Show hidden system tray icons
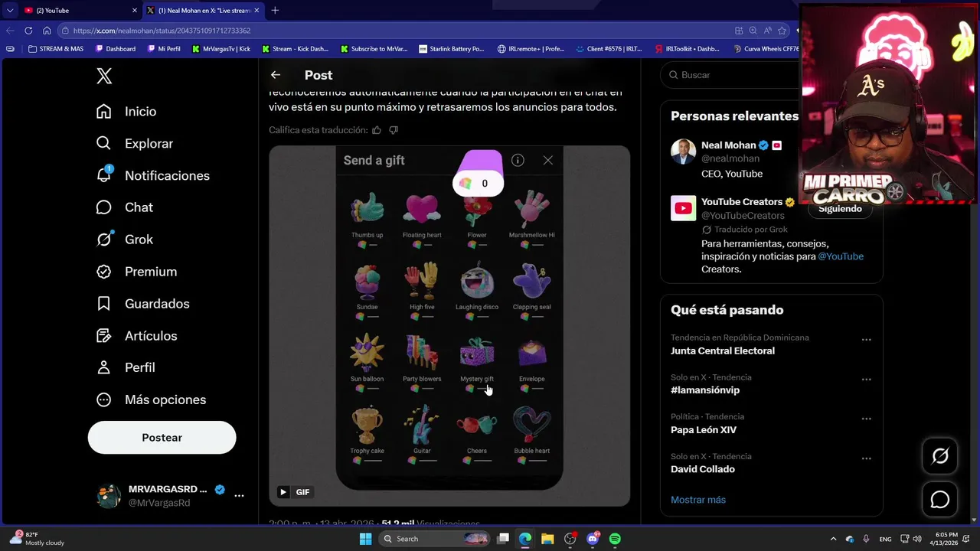 click(x=833, y=539)
